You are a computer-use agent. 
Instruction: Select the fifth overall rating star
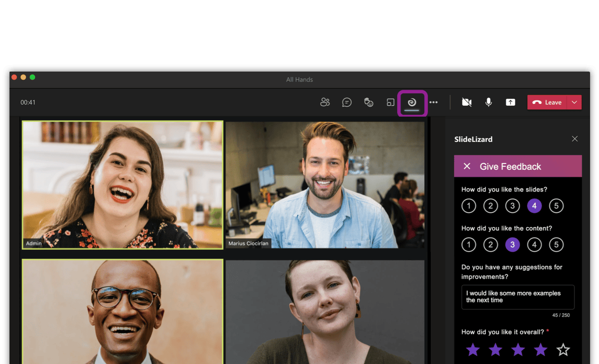pos(563,350)
